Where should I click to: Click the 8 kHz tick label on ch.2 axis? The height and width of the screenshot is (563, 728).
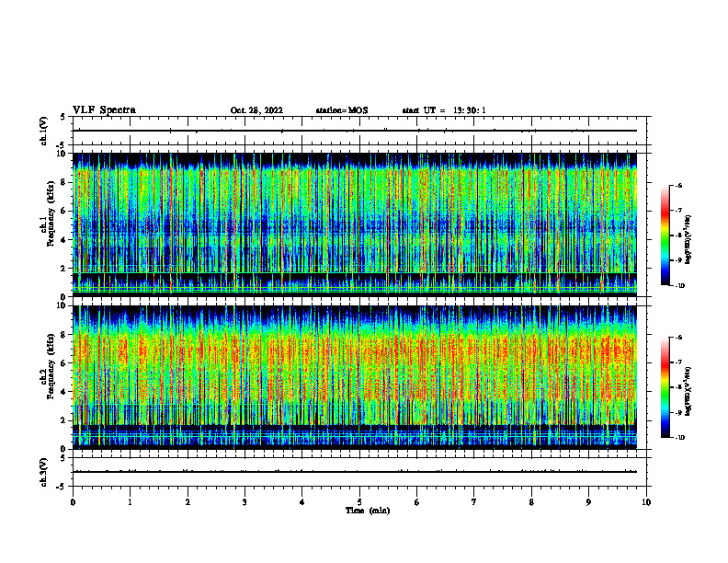[x=64, y=335]
